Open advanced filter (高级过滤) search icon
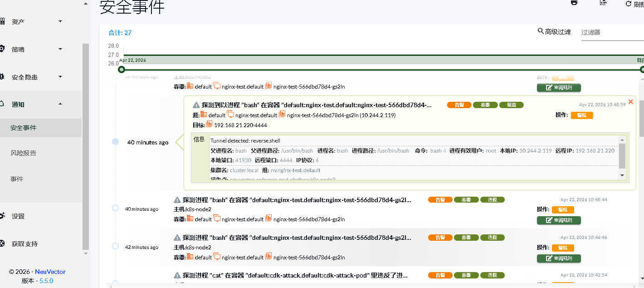This screenshot has height=288, width=644. [x=541, y=31]
